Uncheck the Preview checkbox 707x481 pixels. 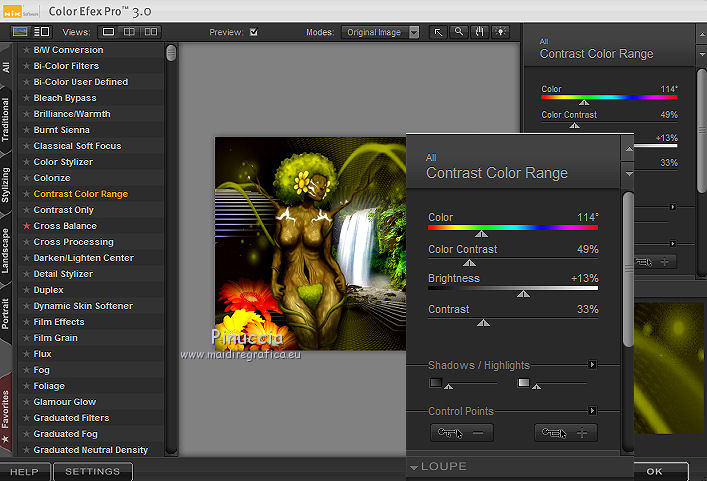pyautogui.click(x=253, y=32)
